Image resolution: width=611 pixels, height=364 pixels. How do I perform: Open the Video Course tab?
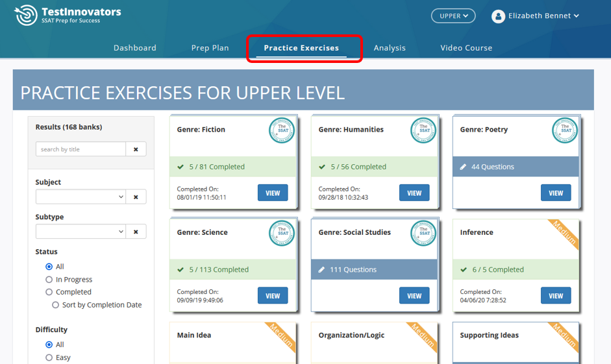[x=466, y=48]
